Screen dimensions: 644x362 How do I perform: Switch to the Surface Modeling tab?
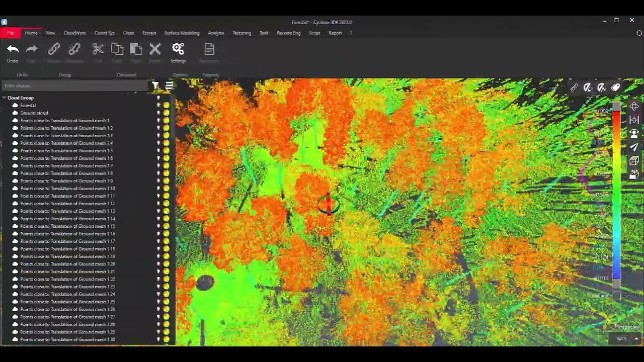182,33
